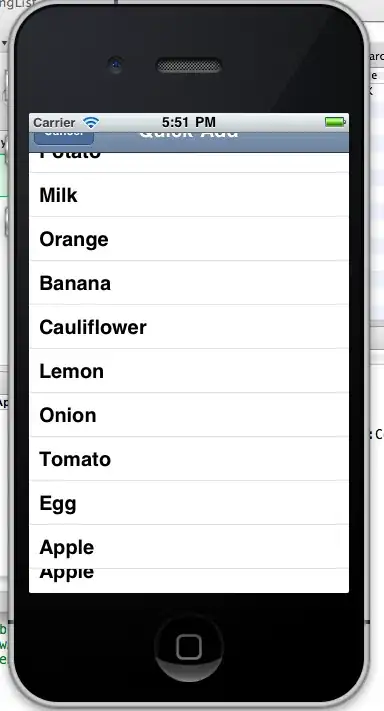Click the 5:51 PM clock in status bar
384x711 pixels.
189,122
